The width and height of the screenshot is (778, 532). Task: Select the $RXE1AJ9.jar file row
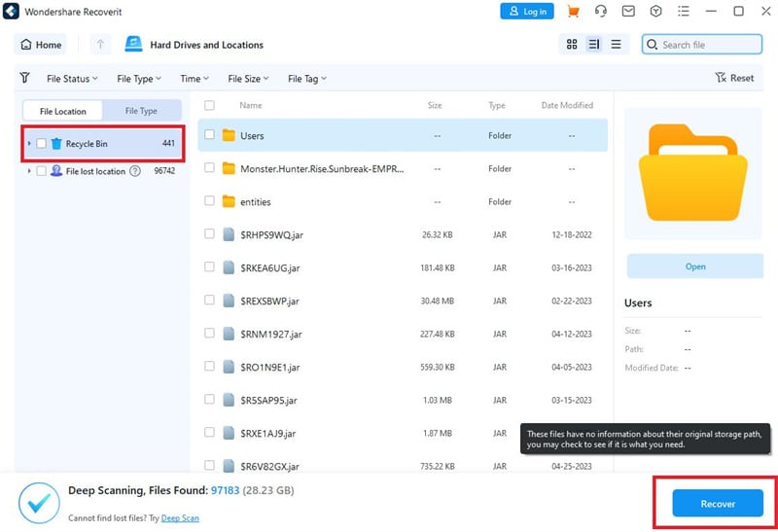pos(403,433)
